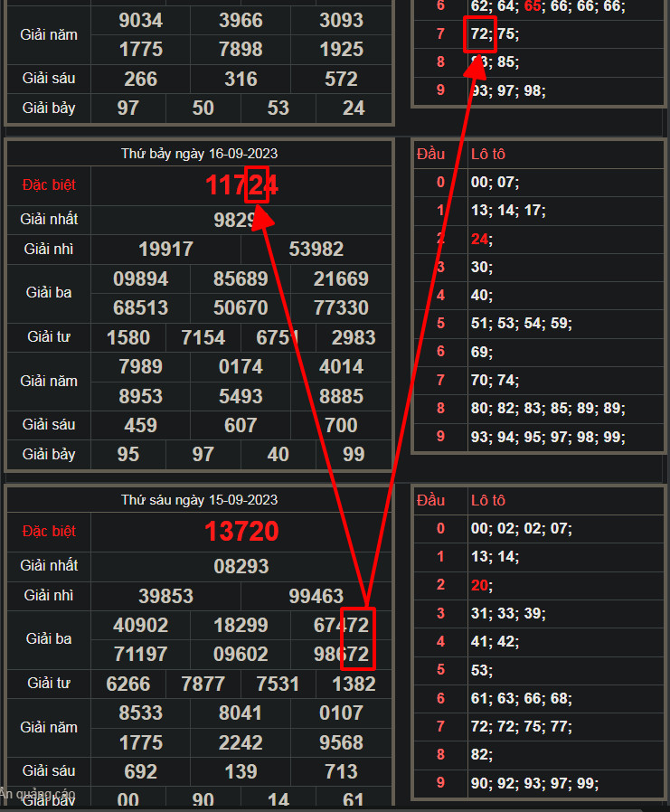670x812 pixels.
Task: Click the lotto row "90; 92; 93; 97; 99;"
Action: (534, 784)
